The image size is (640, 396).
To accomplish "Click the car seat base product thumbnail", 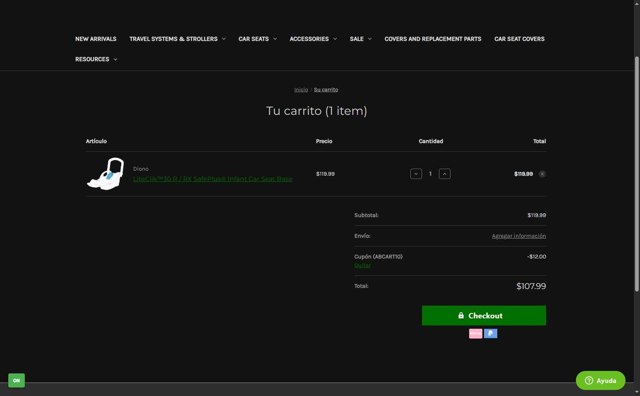I will pos(106,174).
